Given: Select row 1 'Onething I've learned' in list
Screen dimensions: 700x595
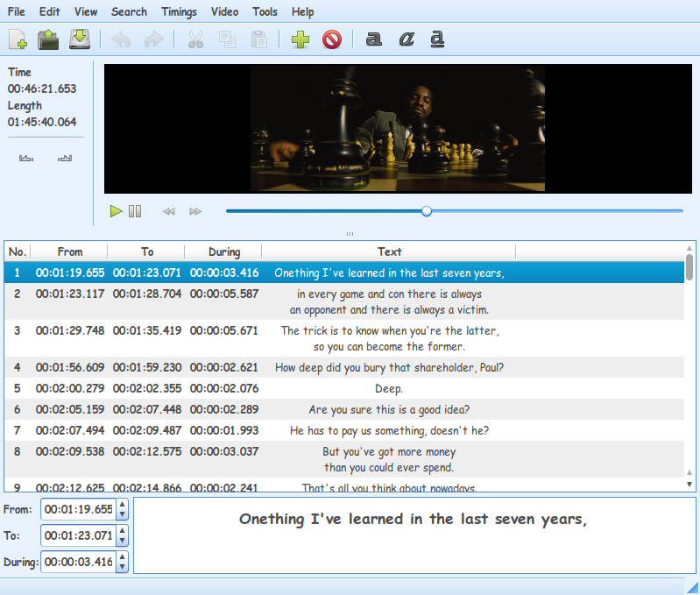Looking at the screenshot, I should point(344,273).
